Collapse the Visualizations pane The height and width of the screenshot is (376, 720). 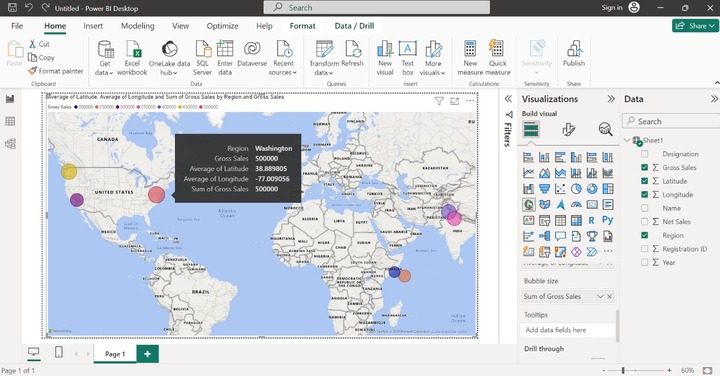click(x=611, y=99)
